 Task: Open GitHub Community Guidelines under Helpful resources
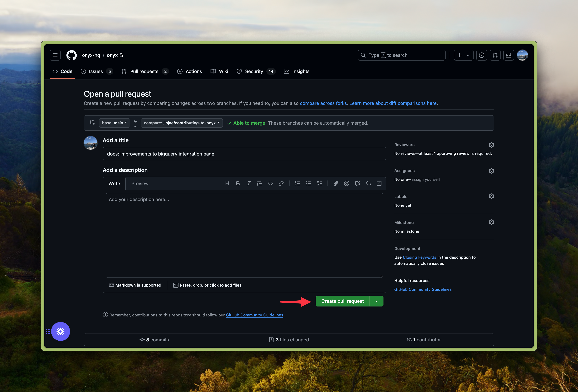click(x=423, y=289)
